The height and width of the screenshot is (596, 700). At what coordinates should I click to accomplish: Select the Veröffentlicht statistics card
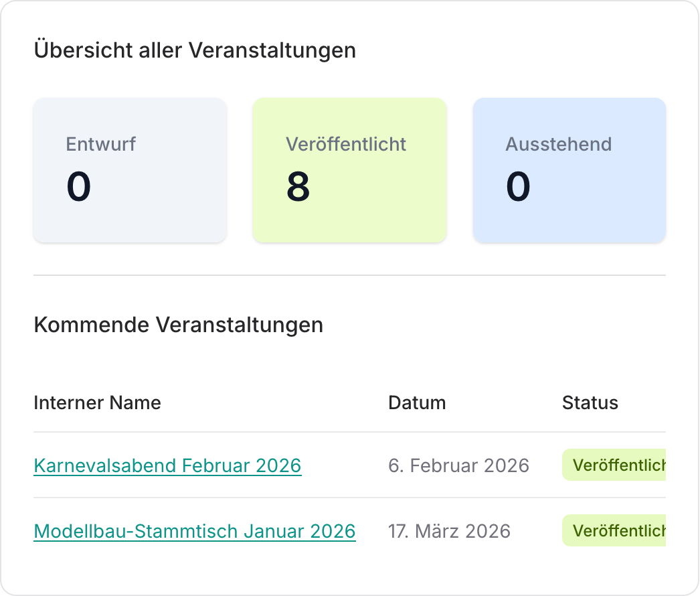point(349,169)
